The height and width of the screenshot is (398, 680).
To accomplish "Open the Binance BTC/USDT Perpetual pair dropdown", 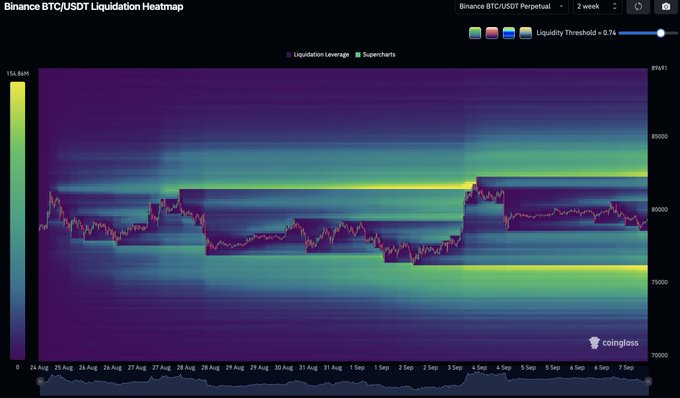I will pos(511,7).
